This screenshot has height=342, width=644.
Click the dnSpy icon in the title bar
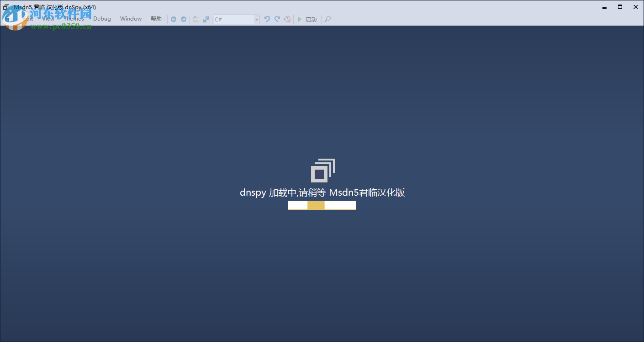(5, 7)
